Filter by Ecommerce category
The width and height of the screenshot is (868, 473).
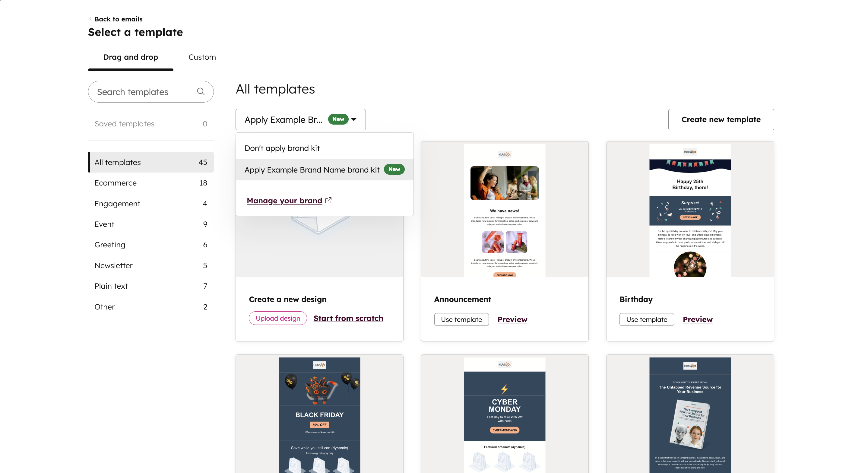(116, 183)
